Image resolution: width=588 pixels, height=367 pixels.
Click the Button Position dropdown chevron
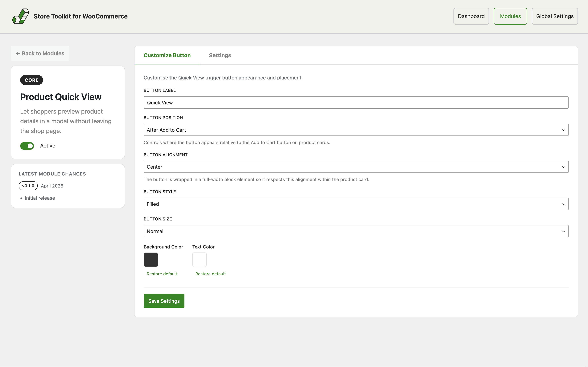[x=563, y=130]
